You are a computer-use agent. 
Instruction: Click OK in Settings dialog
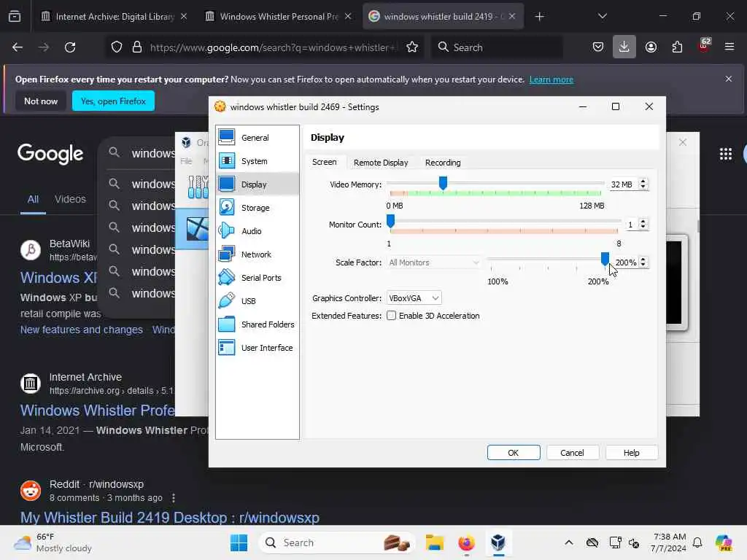(x=514, y=452)
